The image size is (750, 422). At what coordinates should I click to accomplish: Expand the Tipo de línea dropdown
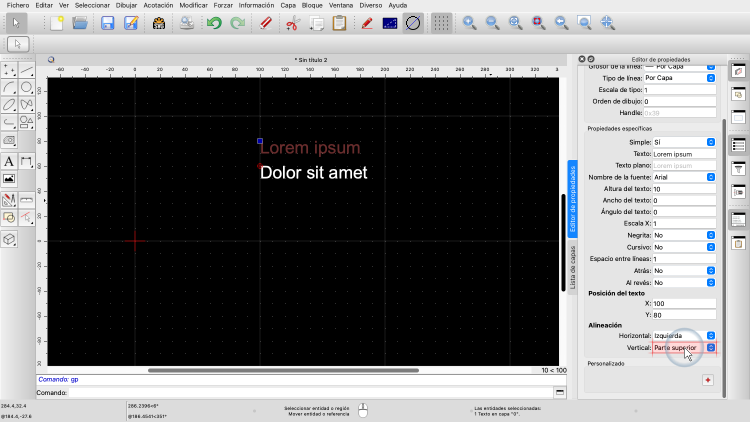711,77
